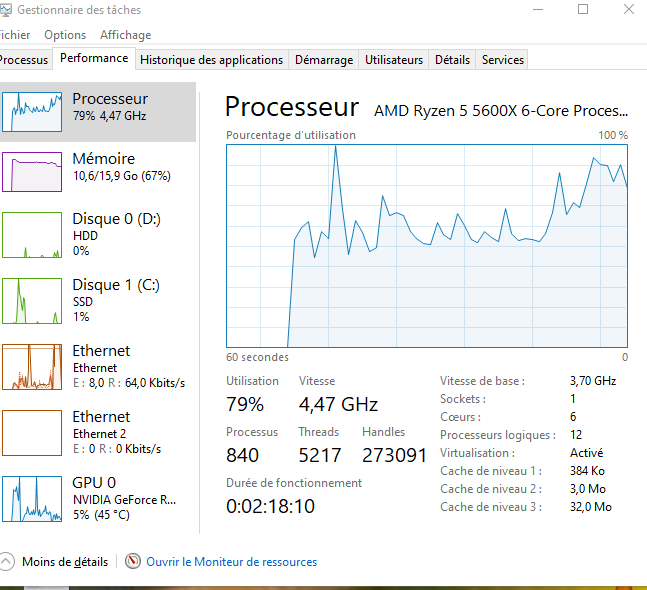Click the 60 secondes axis label
647x590 pixels.
257,357
